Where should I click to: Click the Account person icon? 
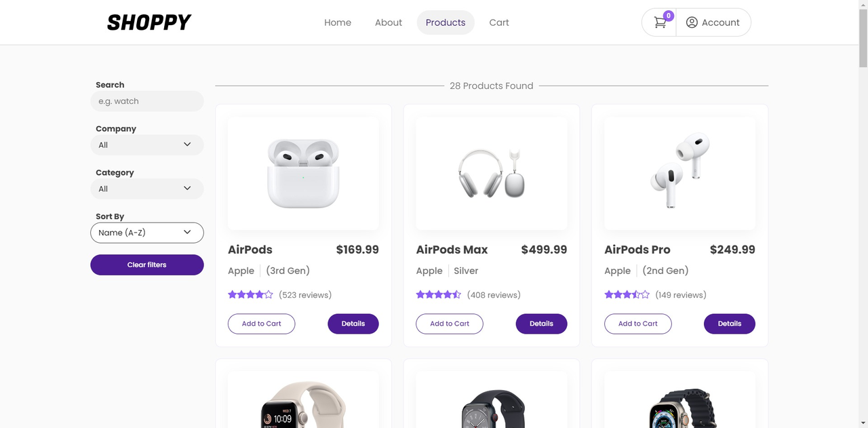pos(692,22)
